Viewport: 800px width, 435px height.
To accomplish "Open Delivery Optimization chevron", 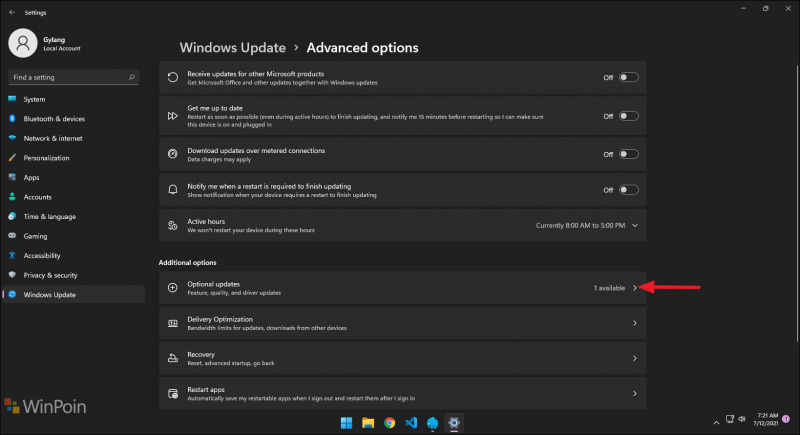I will [635, 323].
